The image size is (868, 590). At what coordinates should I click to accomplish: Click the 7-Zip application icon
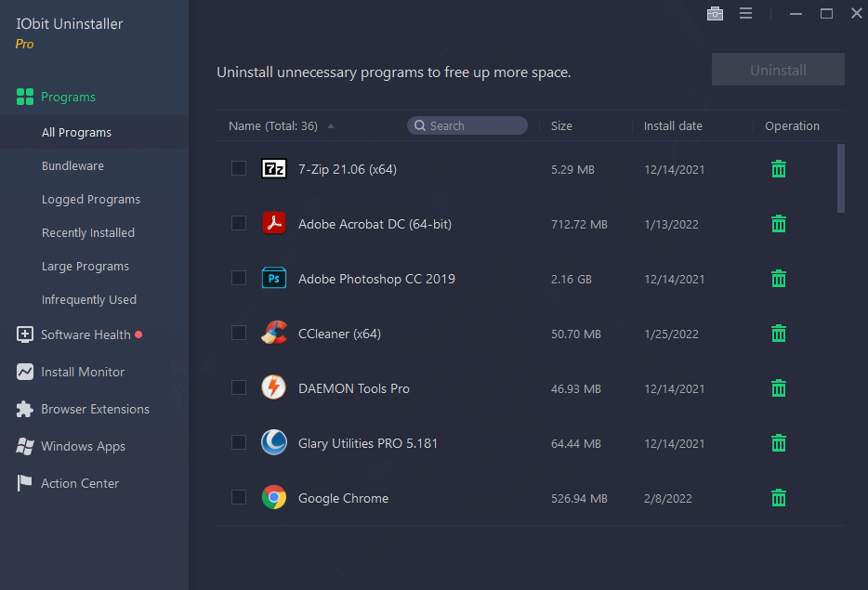click(x=274, y=168)
